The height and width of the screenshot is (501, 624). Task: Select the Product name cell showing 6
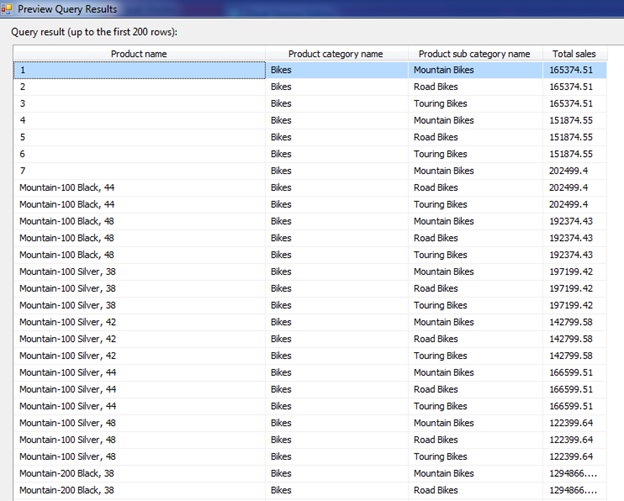(139, 154)
